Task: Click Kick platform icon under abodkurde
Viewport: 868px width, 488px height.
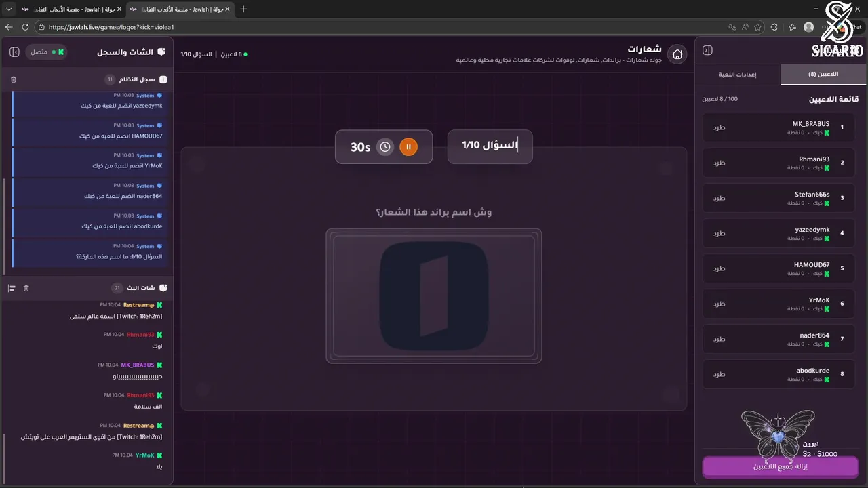Action: coord(827,380)
